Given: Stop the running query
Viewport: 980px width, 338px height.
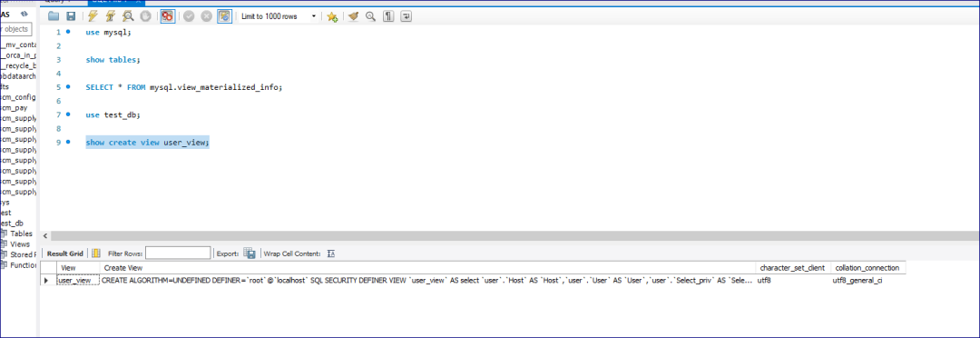Looking at the screenshot, I should click(145, 16).
